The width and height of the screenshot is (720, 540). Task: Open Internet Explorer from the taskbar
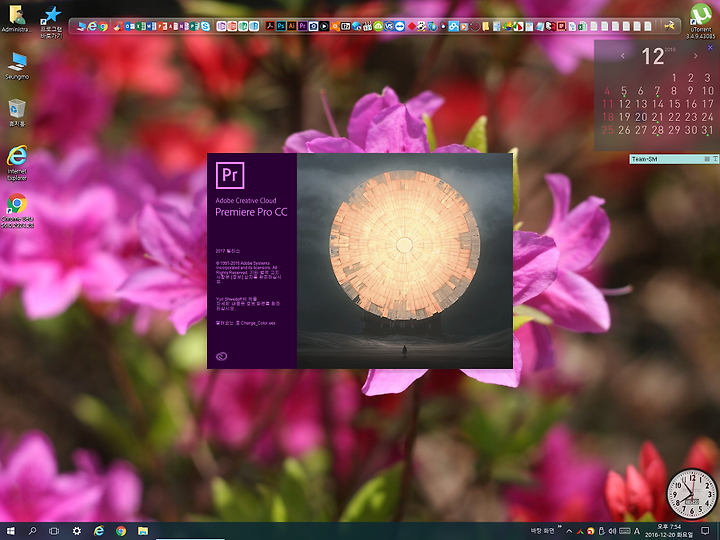coord(99,531)
